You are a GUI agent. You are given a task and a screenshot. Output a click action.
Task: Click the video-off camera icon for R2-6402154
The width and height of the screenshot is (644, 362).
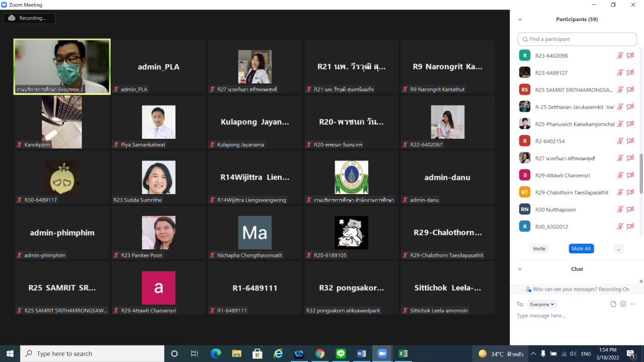630,141
